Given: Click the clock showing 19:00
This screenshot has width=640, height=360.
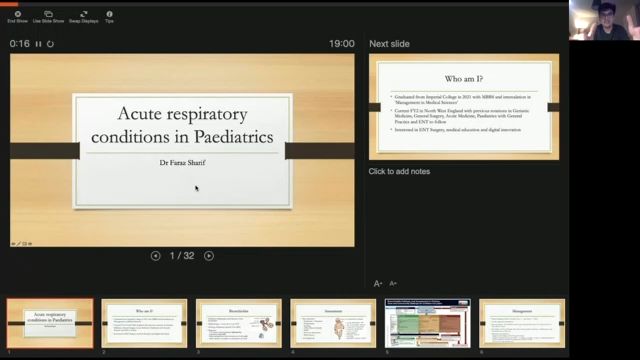Looking at the screenshot, I should [x=342, y=44].
